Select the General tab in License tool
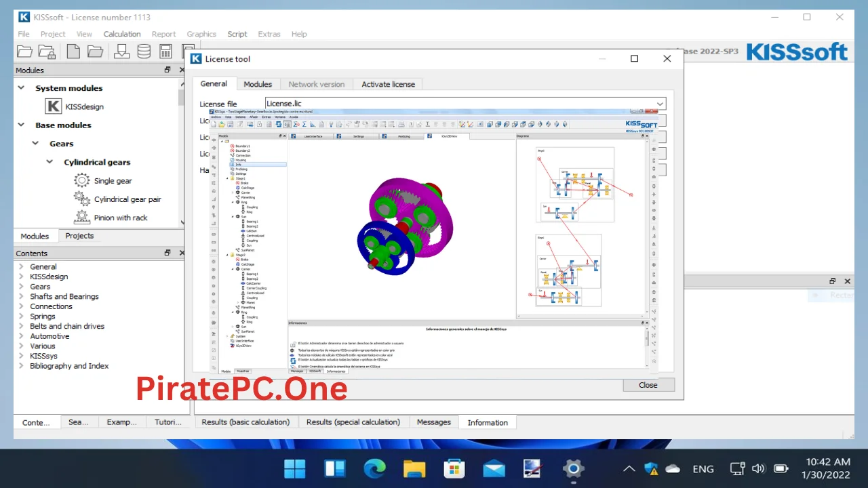868x488 pixels. pyautogui.click(x=214, y=83)
